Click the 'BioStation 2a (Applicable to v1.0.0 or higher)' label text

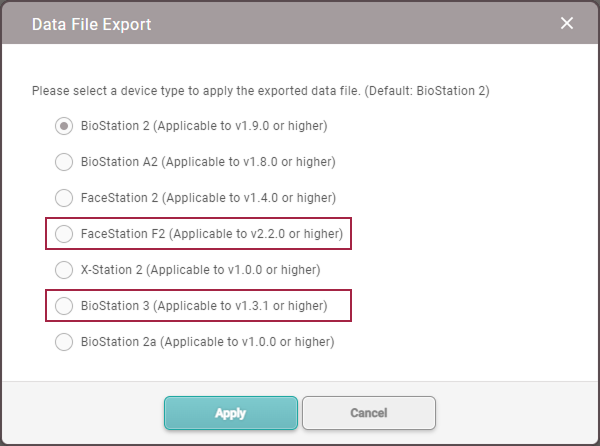[207, 342]
